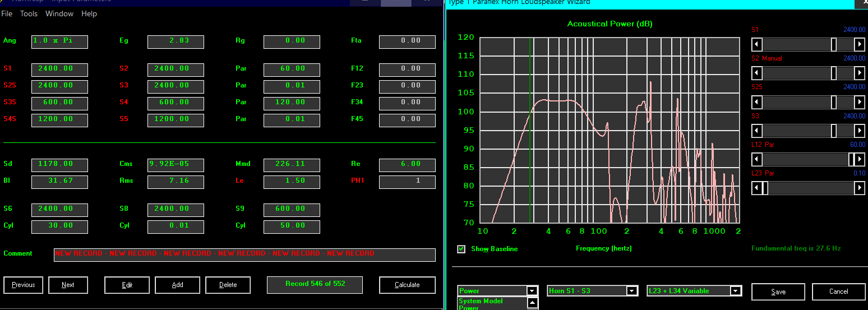The height and width of the screenshot is (310, 868).
Task: Click the Record 546 of 552 indicator
Action: pyautogui.click(x=315, y=284)
